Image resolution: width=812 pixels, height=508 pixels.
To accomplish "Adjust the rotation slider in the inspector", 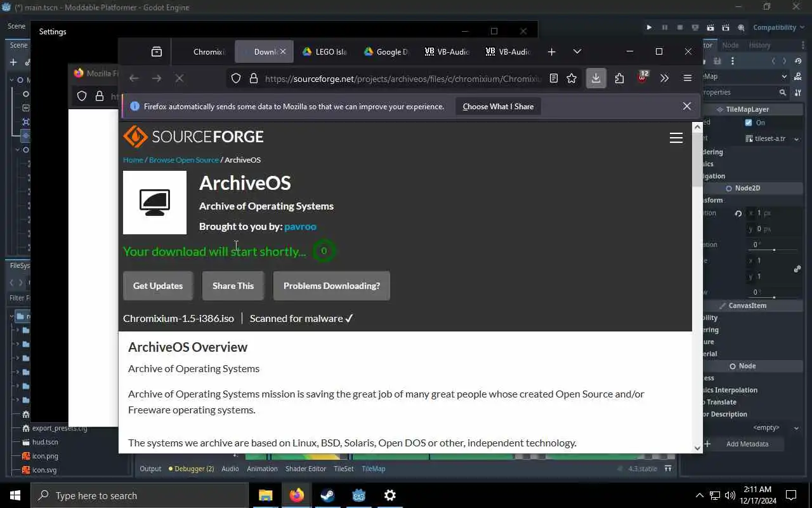I will (774, 249).
